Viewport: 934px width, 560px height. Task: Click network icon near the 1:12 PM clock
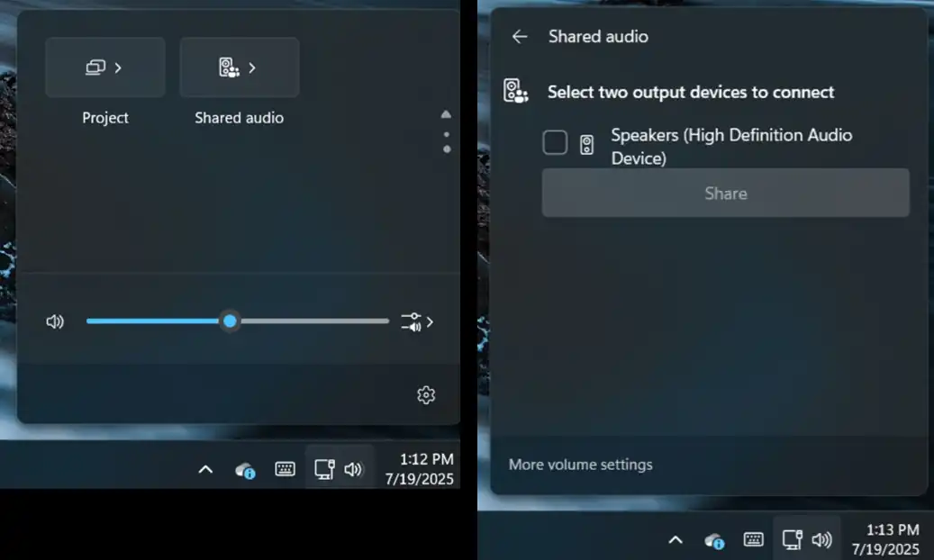tap(324, 469)
